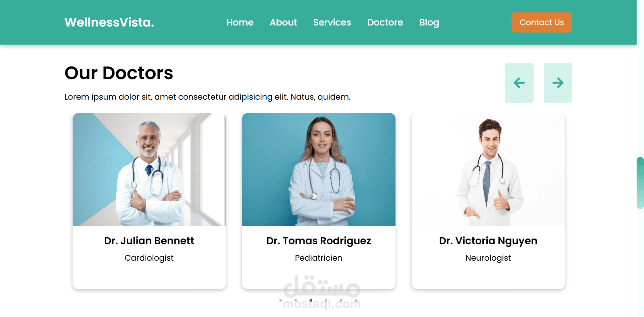Image resolution: width=644 pixels, height=317 pixels.
Task: Click the orange Contact Us button
Action: coord(542,22)
